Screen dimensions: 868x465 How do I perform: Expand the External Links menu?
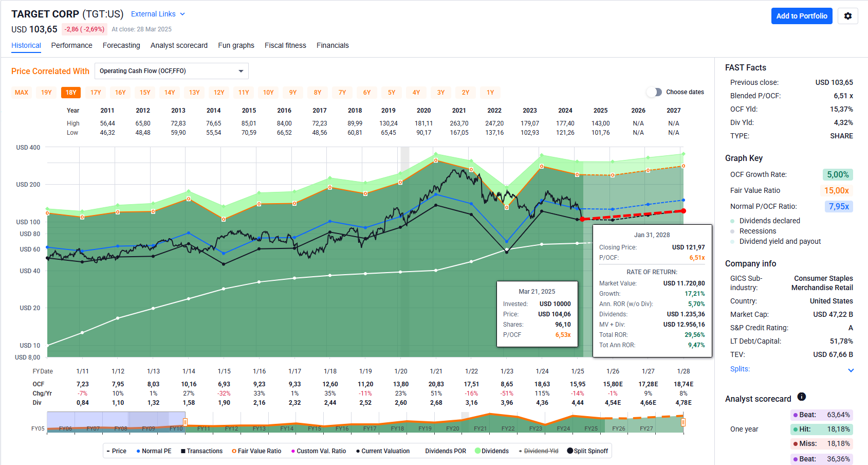coord(158,14)
